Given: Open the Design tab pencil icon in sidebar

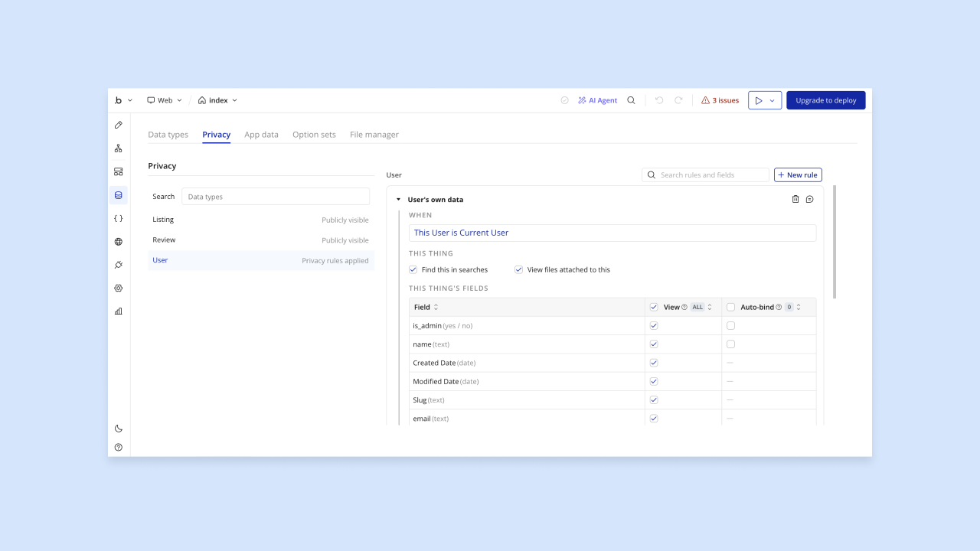Looking at the screenshot, I should (x=118, y=125).
